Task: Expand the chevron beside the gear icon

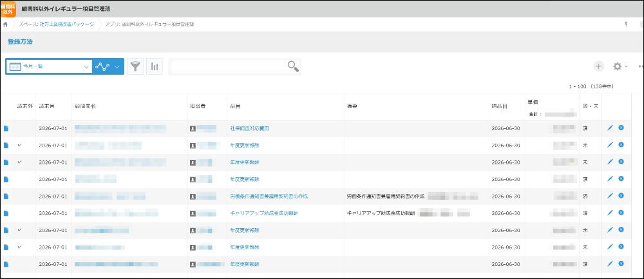Action: pos(627,66)
